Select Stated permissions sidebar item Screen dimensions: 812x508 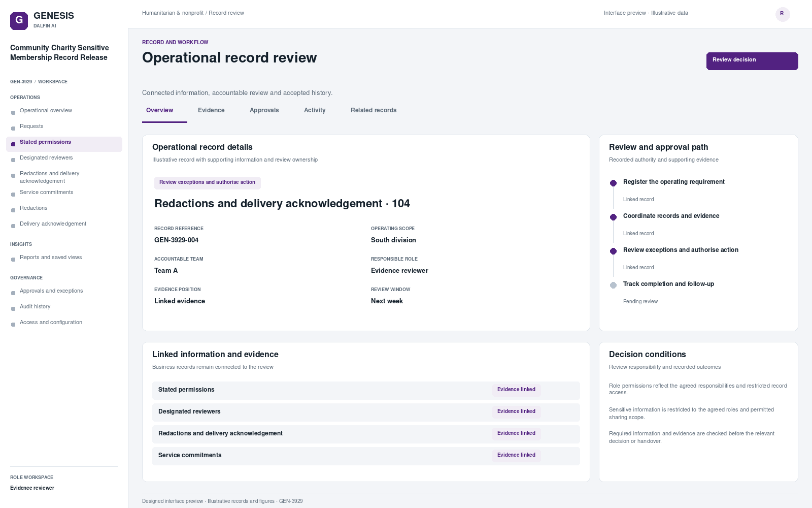tap(64, 144)
